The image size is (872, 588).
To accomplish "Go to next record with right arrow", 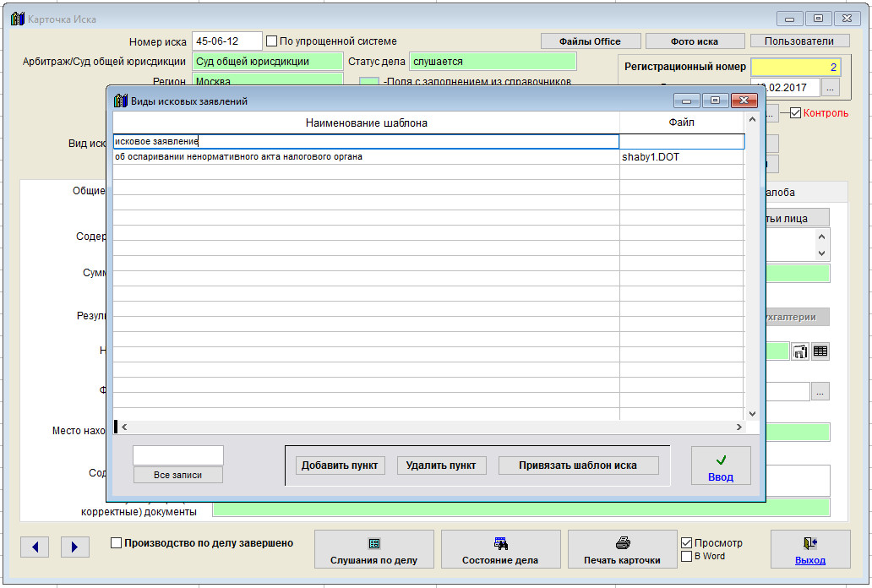I will [x=74, y=547].
